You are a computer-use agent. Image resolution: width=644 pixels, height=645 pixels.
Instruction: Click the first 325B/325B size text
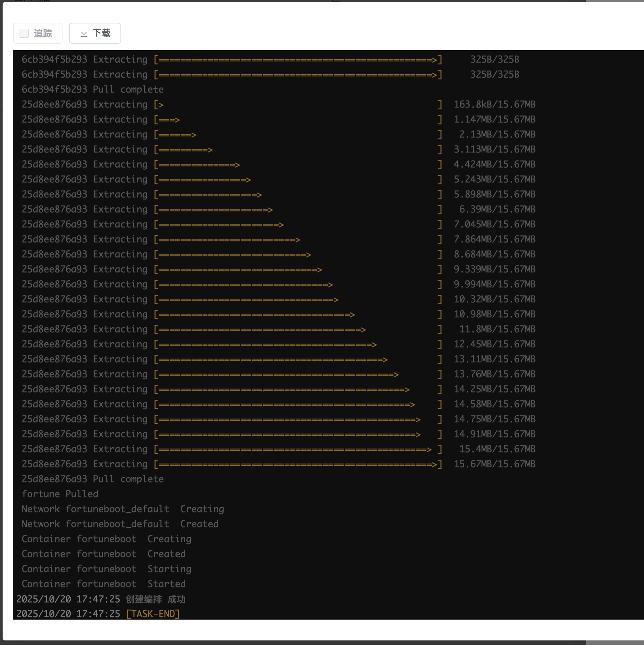click(x=494, y=59)
